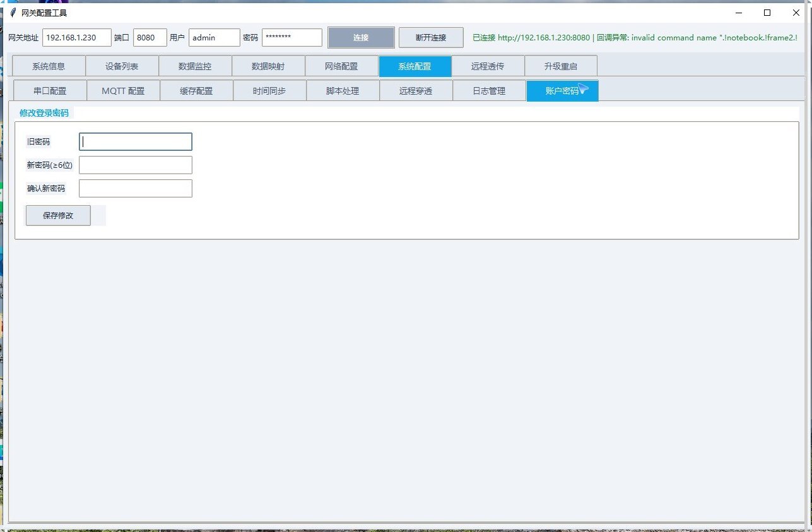This screenshot has width=812, height=532.
Task: Click the 网关地址 label
Action: pyautogui.click(x=23, y=38)
